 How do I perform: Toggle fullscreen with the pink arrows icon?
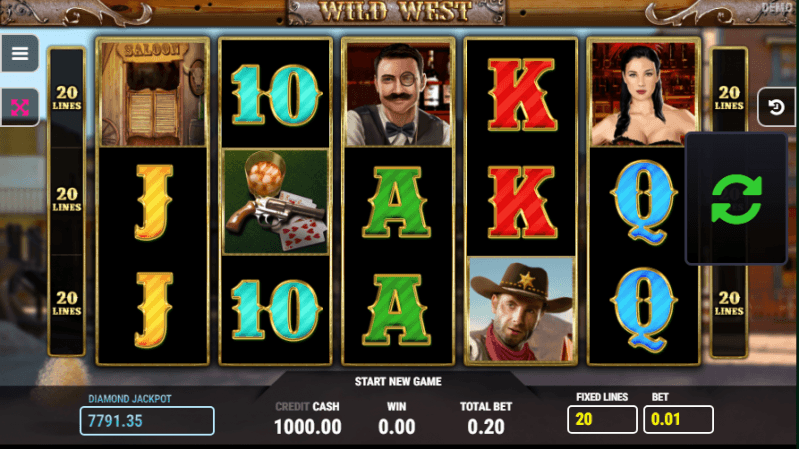[20, 107]
